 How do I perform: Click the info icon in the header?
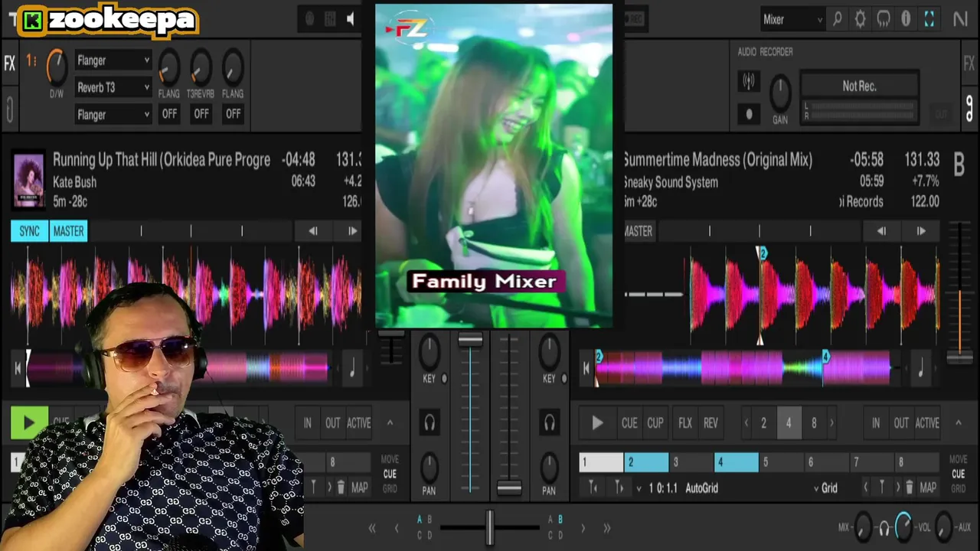pos(906,20)
